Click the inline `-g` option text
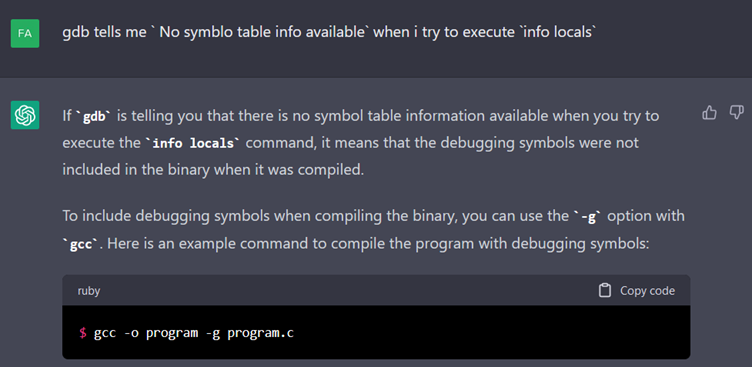This screenshot has width=752, height=367. click(590, 216)
